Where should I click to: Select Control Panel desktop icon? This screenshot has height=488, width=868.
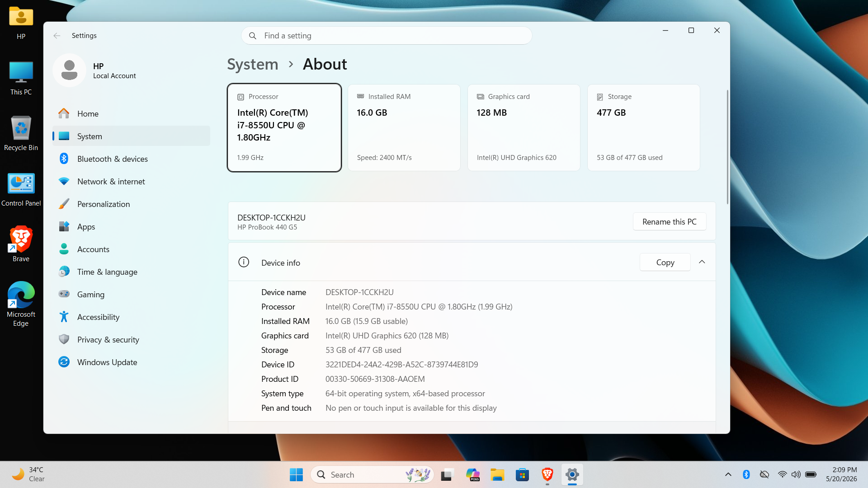21,190
